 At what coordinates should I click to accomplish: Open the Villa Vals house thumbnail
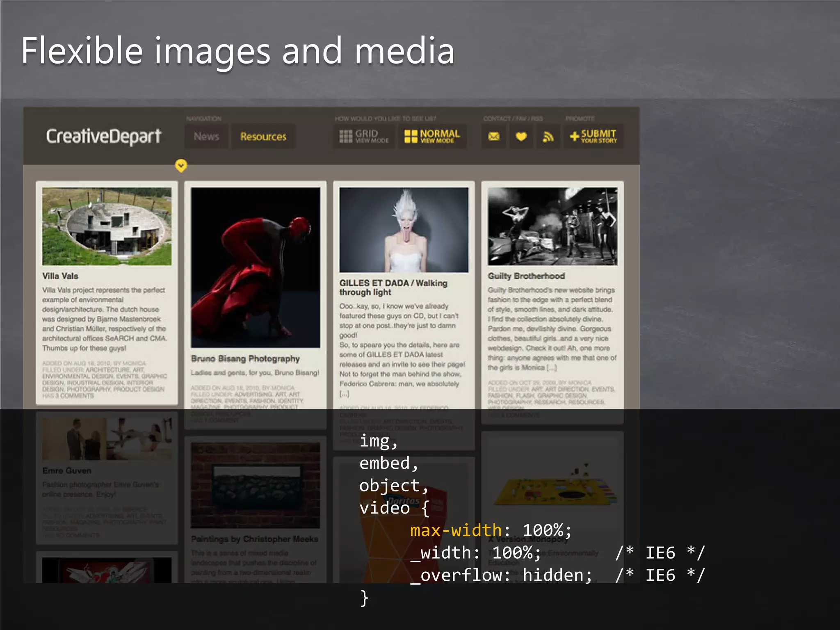pyautogui.click(x=107, y=226)
